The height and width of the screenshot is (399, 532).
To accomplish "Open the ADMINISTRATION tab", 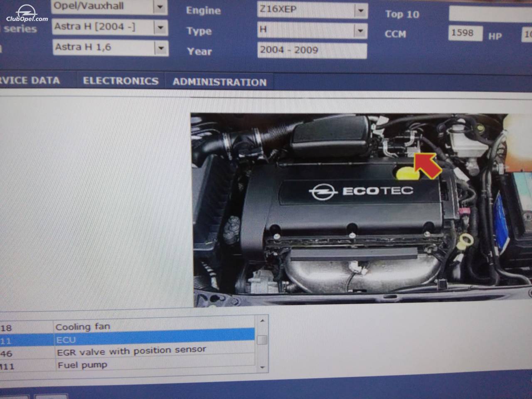I will pos(219,82).
